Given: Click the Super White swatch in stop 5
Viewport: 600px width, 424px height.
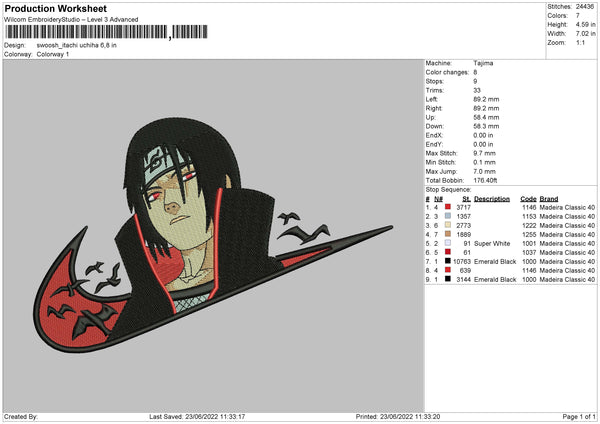Looking at the screenshot, I should coord(447,243).
